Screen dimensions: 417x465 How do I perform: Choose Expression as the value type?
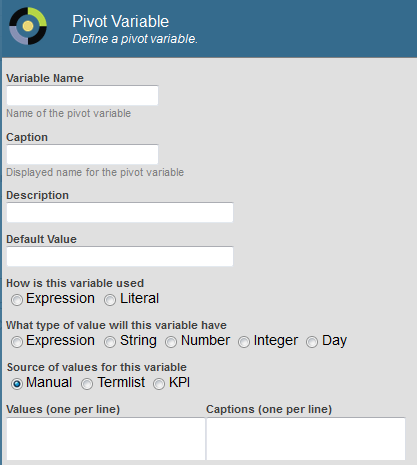pos(17,342)
